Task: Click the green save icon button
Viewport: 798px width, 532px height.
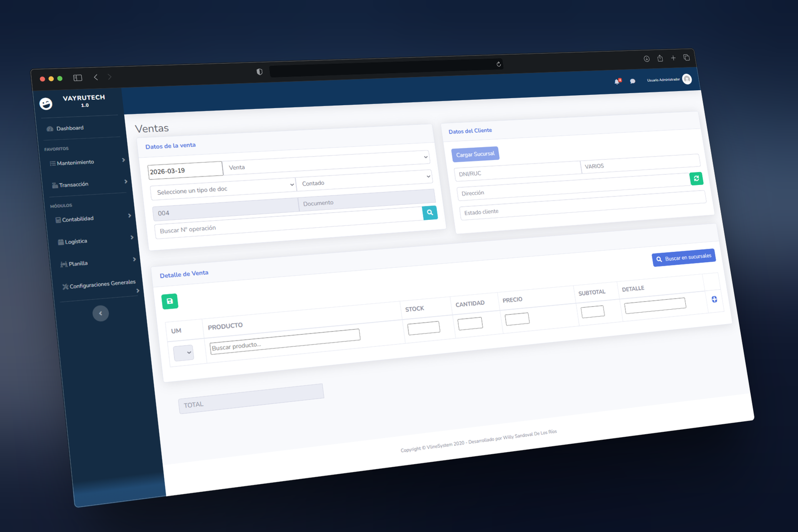Action: coord(170,301)
